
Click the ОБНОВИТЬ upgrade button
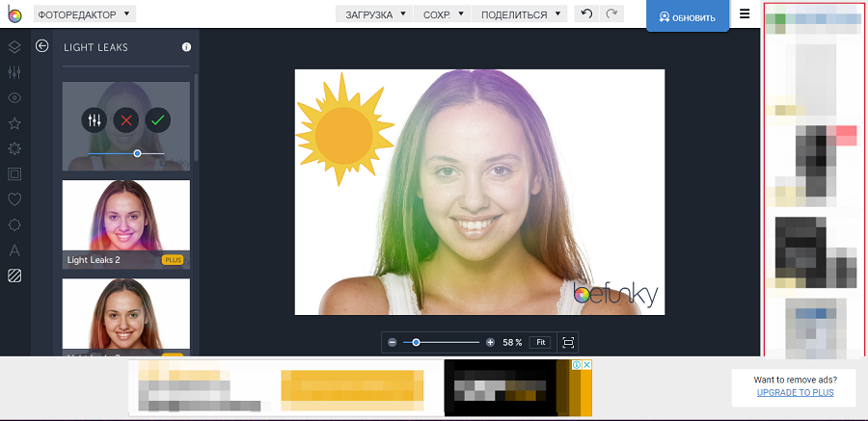687,16
